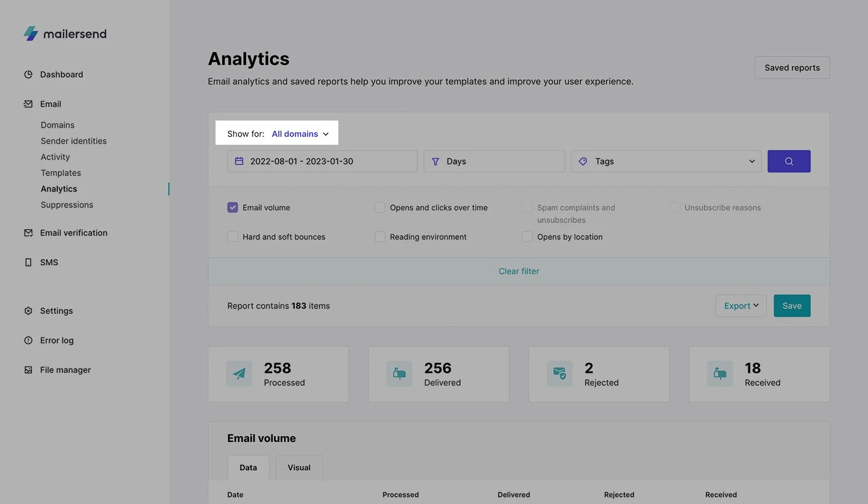868x504 pixels.
Task: Click the File manager image icon
Action: point(28,370)
